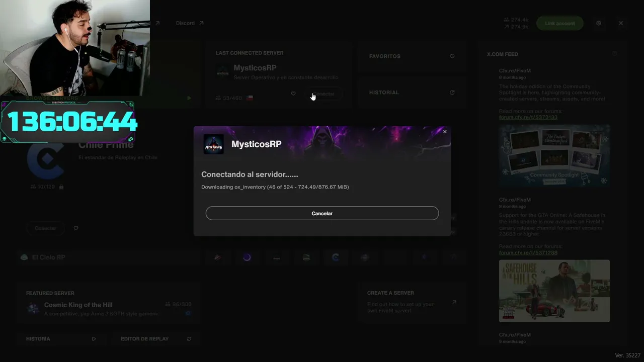The width and height of the screenshot is (644, 362).
Task: Favorite Chile Prime with the heart icon
Action: click(x=76, y=228)
